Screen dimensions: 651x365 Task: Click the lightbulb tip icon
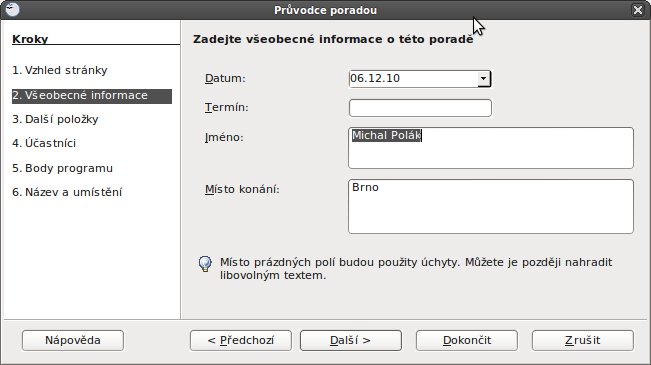pyautogui.click(x=205, y=264)
